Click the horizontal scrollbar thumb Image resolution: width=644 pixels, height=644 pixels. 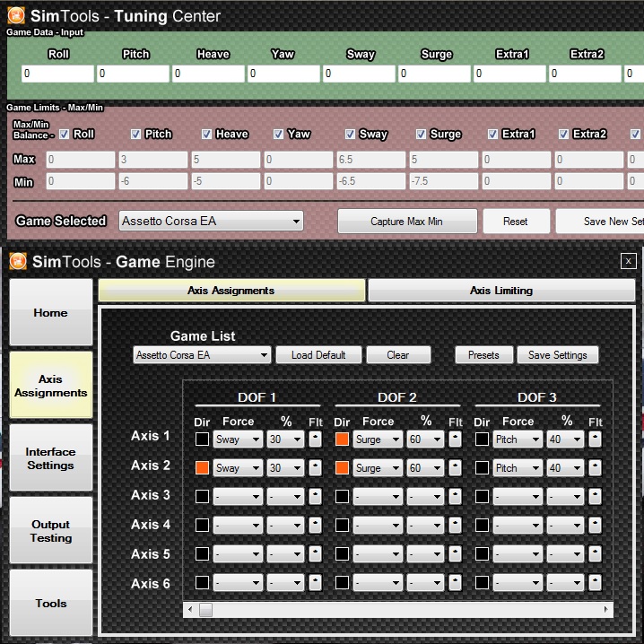click(205, 610)
